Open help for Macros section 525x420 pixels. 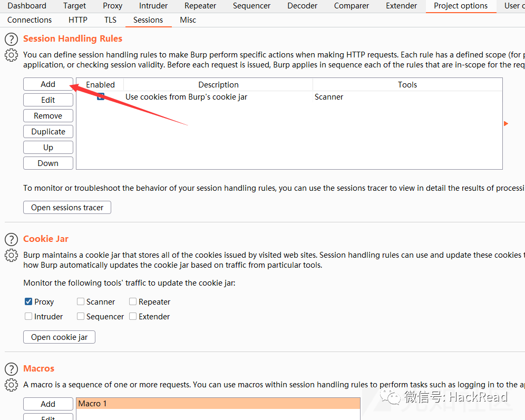point(12,369)
